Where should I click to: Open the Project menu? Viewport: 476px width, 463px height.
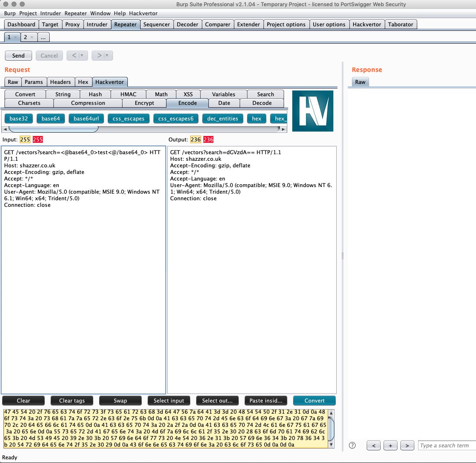click(28, 13)
